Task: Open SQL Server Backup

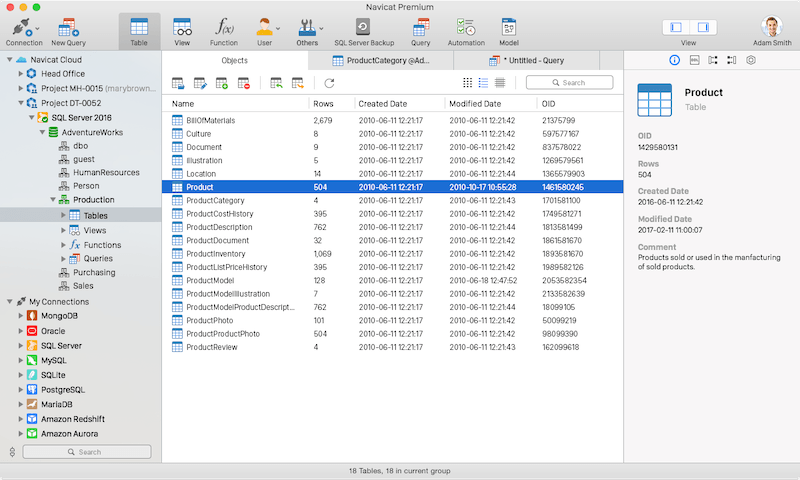Action: [x=364, y=32]
